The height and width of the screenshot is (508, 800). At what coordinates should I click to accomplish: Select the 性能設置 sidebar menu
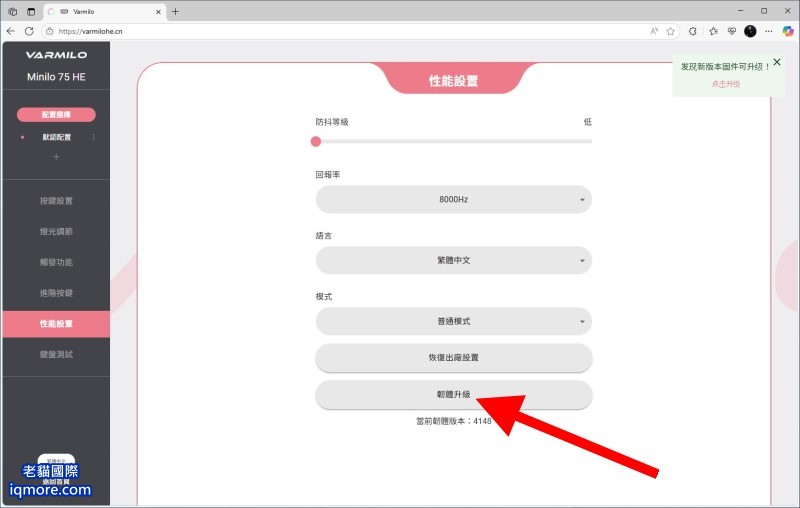(56, 324)
